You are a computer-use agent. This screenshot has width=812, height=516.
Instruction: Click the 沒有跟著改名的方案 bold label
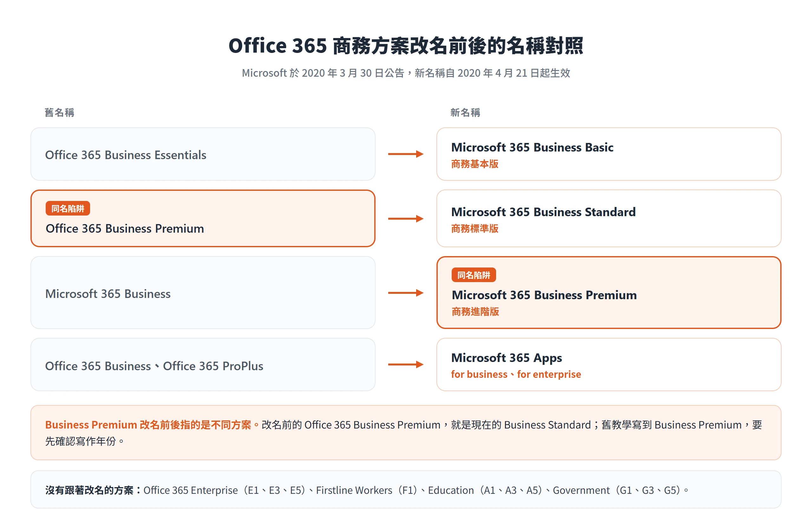pos(93,490)
